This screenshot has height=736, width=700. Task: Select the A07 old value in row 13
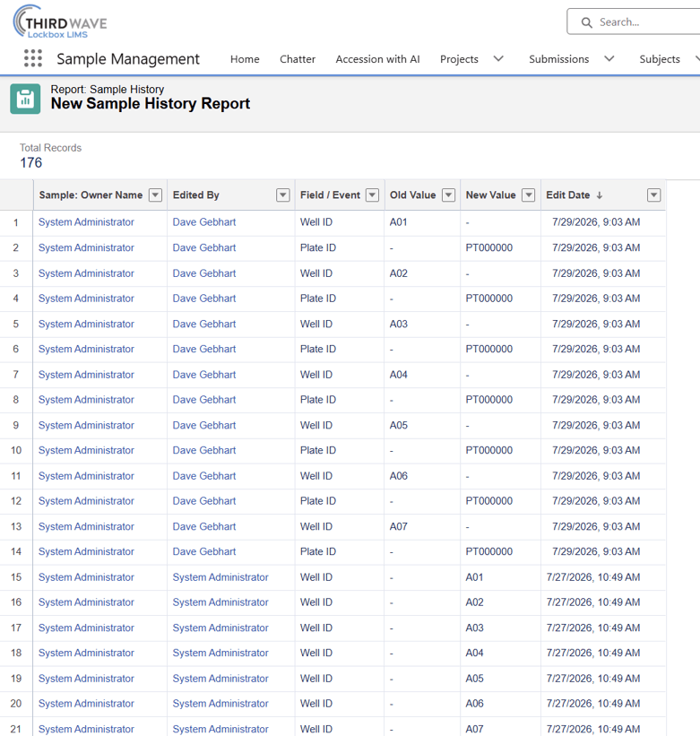click(x=398, y=526)
